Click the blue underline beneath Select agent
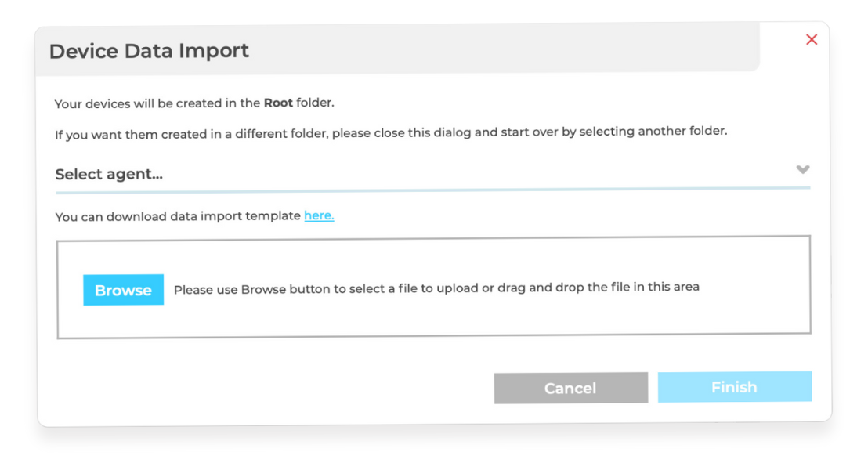Screen dimensions: 868x463 [x=433, y=190]
